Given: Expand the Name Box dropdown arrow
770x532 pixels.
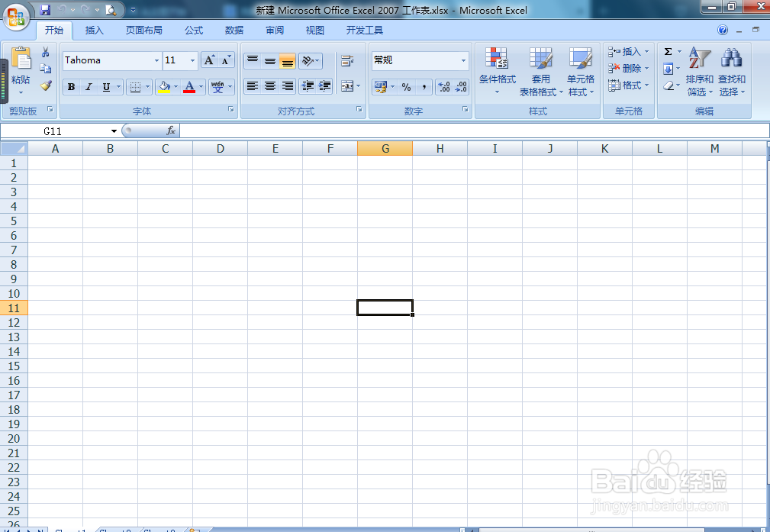Looking at the screenshot, I should pyautogui.click(x=114, y=131).
